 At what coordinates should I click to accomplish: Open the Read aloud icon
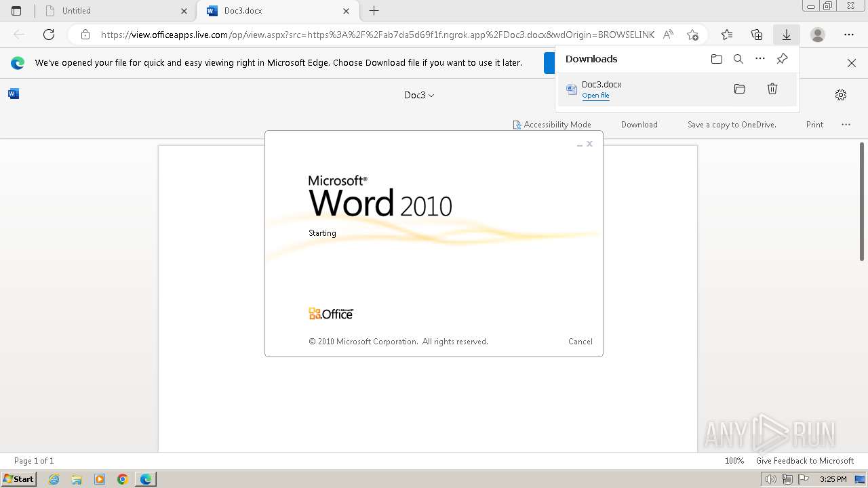[x=668, y=35]
